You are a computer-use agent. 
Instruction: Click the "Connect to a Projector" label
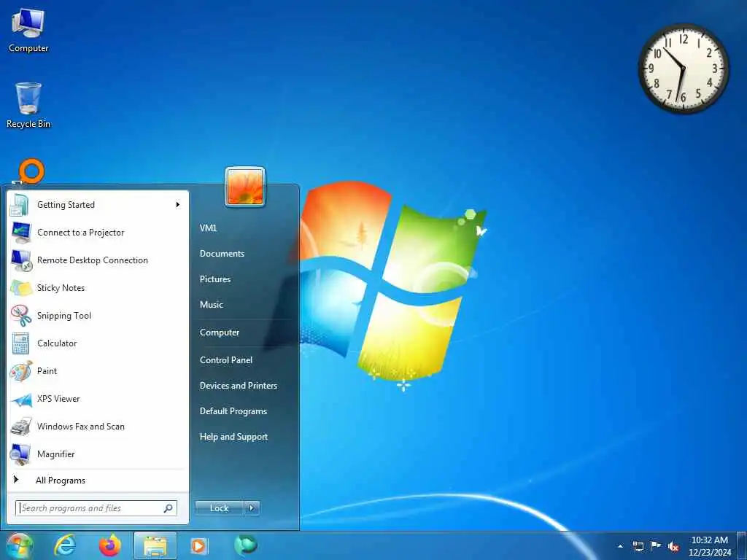pos(80,233)
